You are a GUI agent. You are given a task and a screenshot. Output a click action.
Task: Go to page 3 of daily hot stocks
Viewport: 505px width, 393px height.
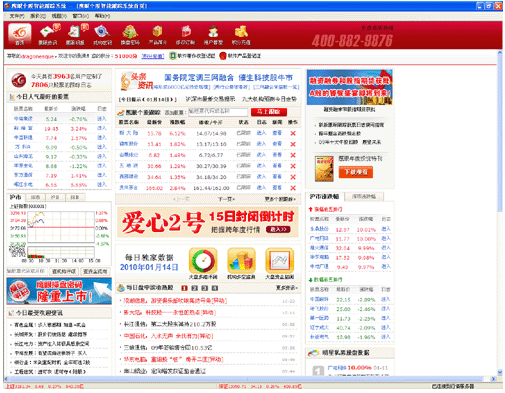point(205,288)
